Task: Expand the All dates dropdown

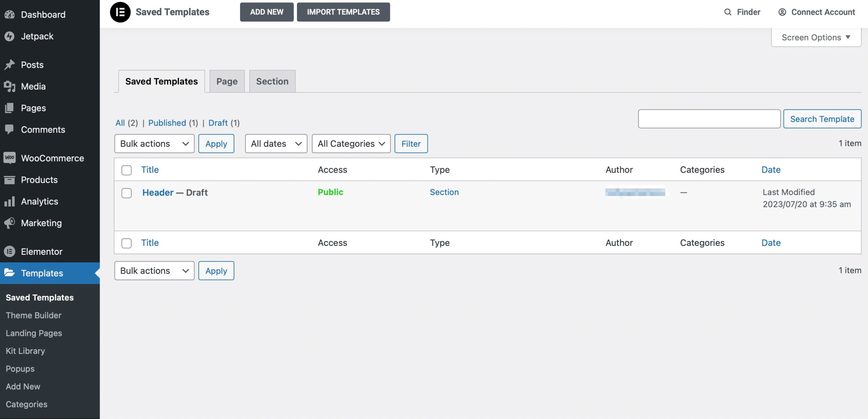Action: click(276, 144)
